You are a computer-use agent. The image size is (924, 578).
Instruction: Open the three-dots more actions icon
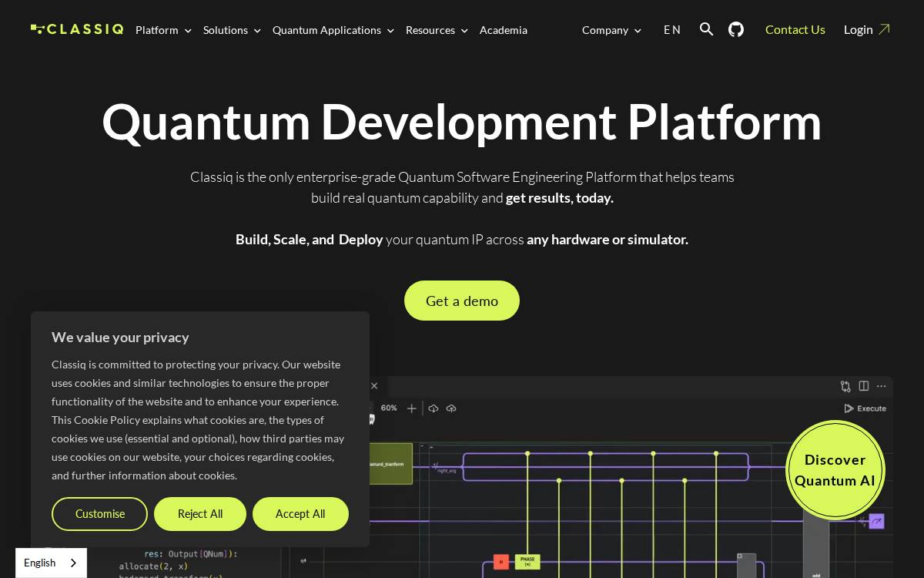tap(882, 386)
